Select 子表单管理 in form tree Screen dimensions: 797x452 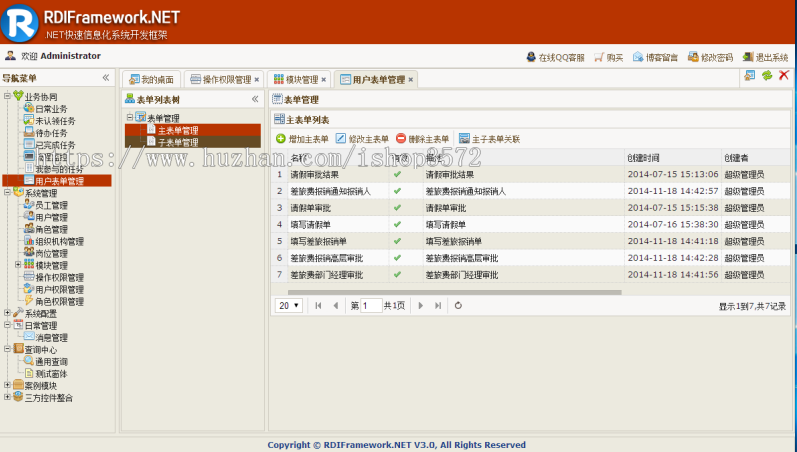[x=193, y=142]
